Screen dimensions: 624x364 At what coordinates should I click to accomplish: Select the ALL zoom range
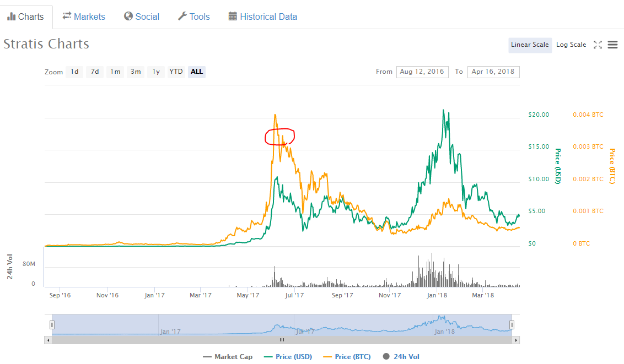coord(197,72)
